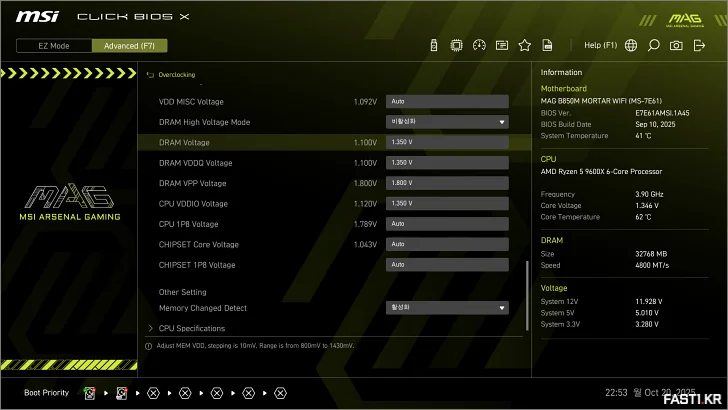
Task: Click CHIPSET 1P8 Voltage Auto field
Action: pyautogui.click(x=447, y=265)
